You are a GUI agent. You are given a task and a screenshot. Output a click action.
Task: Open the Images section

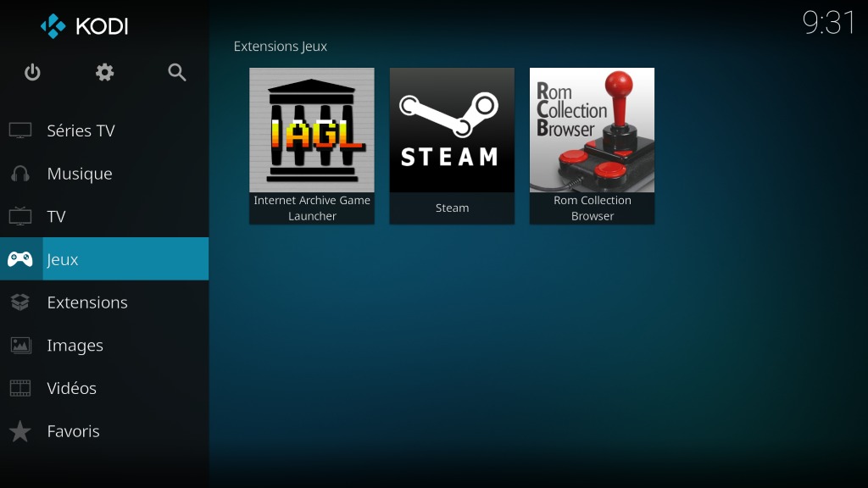(104, 346)
